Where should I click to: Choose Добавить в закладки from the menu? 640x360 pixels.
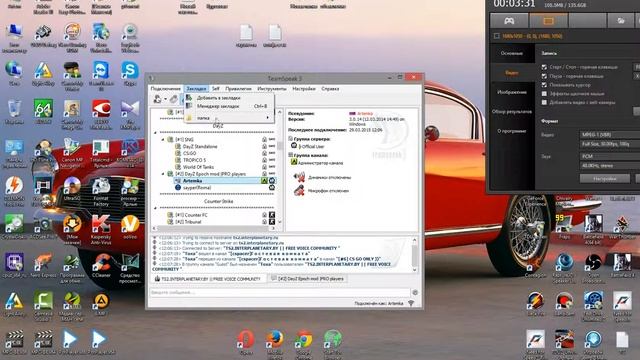[x=229, y=98]
